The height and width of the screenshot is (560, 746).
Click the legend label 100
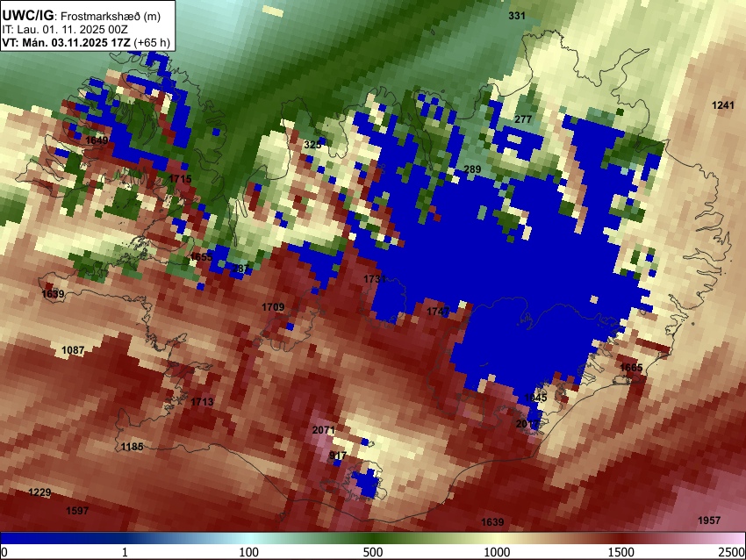pyautogui.click(x=248, y=552)
